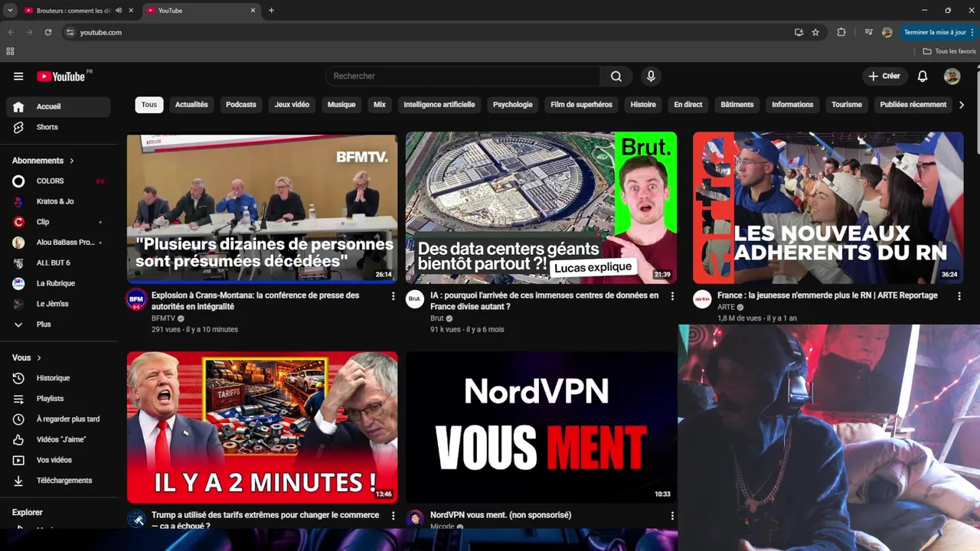Reload the page in browser toolbar

point(48,32)
